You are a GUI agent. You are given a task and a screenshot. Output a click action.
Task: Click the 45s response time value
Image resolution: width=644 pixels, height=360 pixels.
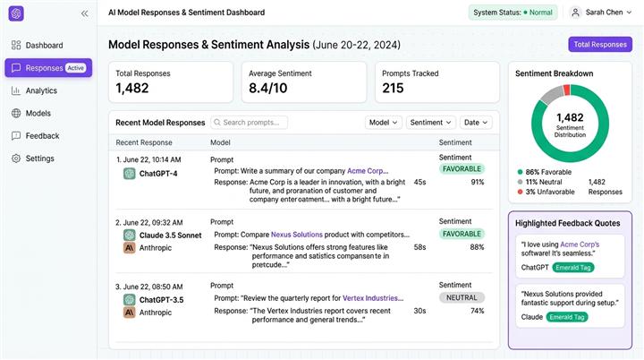point(419,182)
